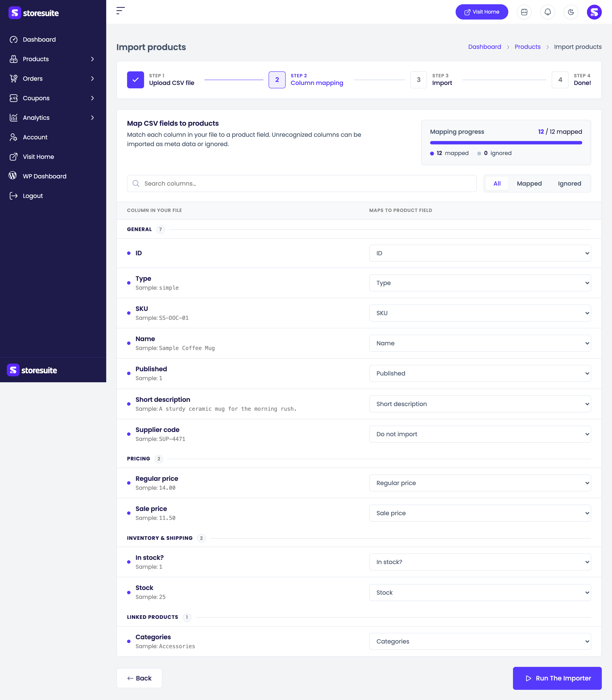Click the Account user-gear icon in sidebar

point(13,137)
